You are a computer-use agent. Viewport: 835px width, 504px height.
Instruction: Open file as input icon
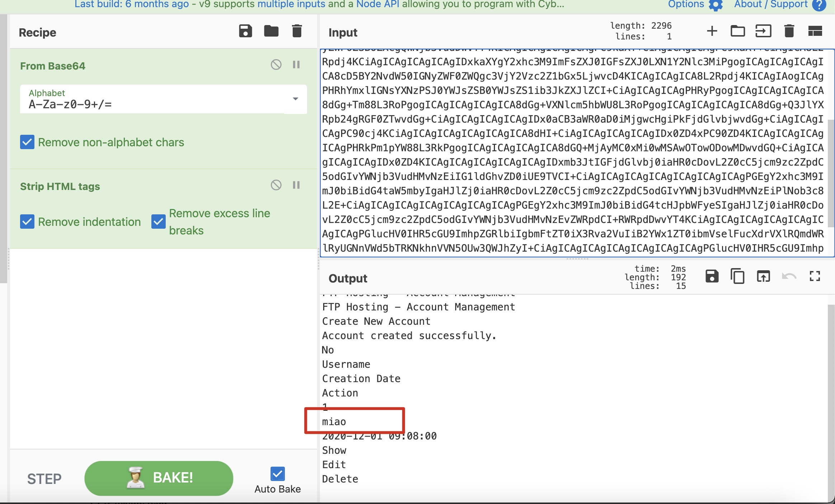(x=763, y=31)
